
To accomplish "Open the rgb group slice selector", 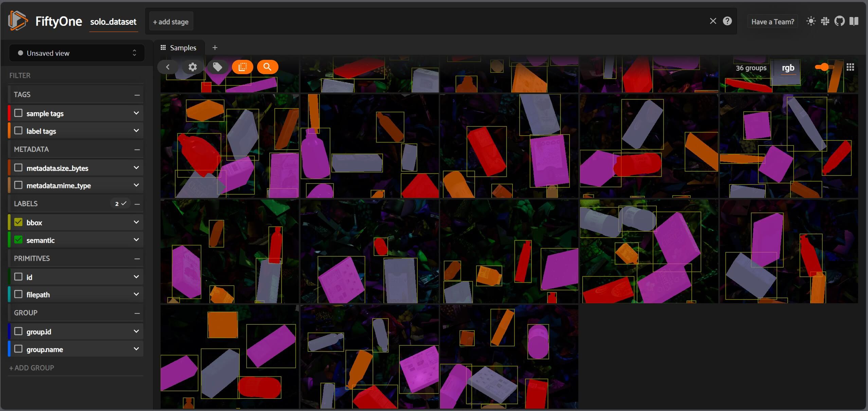I will tap(788, 68).
